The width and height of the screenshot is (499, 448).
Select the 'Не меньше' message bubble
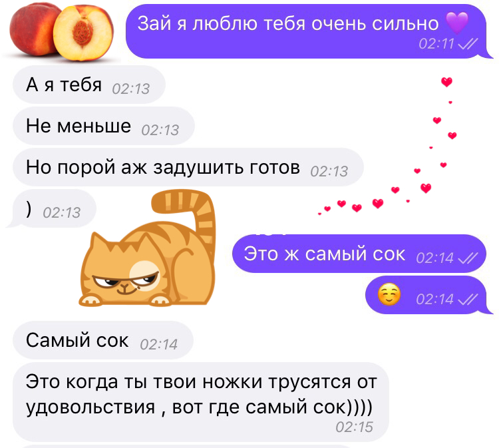pyautogui.click(x=104, y=126)
